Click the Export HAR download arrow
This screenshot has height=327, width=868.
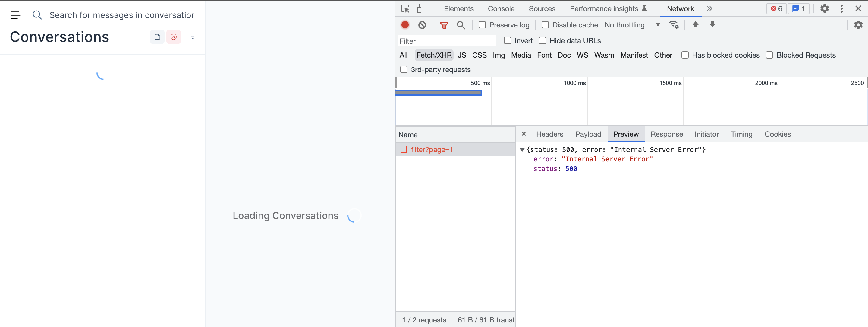712,25
